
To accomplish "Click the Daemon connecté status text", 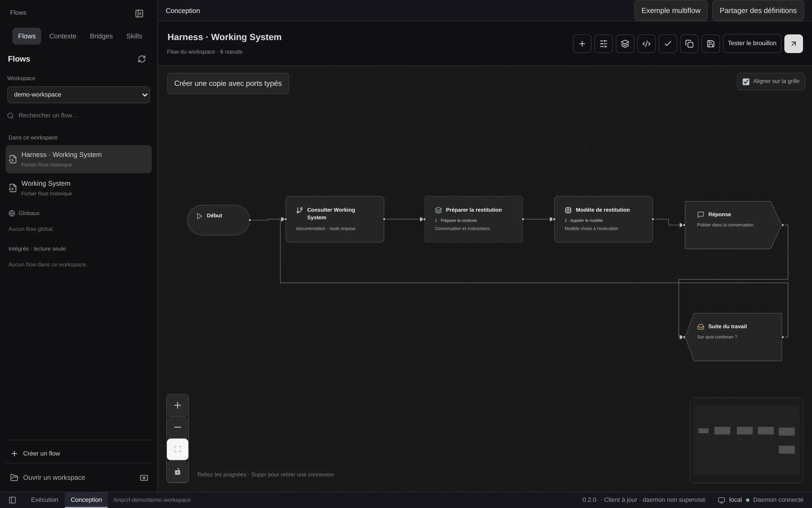I will pyautogui.click(x=778, y=500).
